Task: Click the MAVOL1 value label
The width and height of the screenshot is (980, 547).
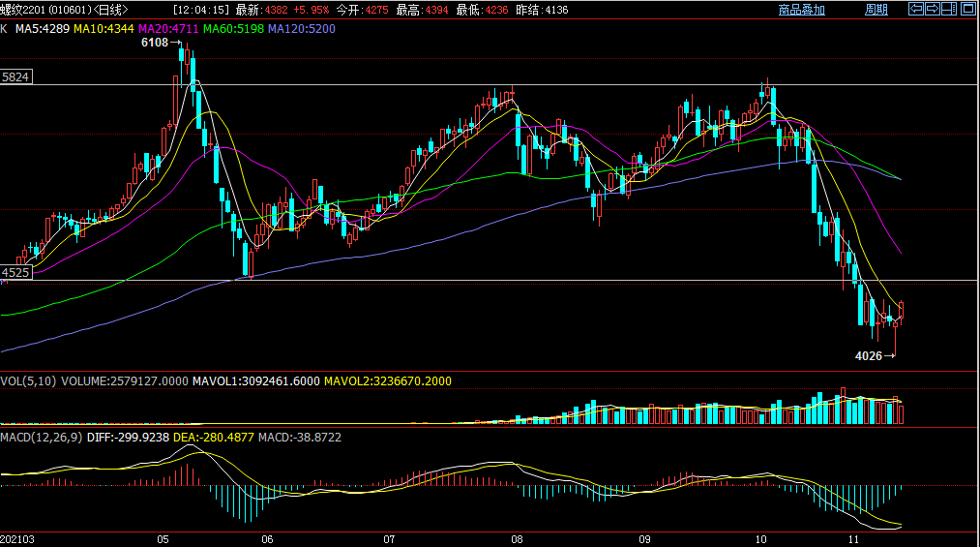Action: 255,381
